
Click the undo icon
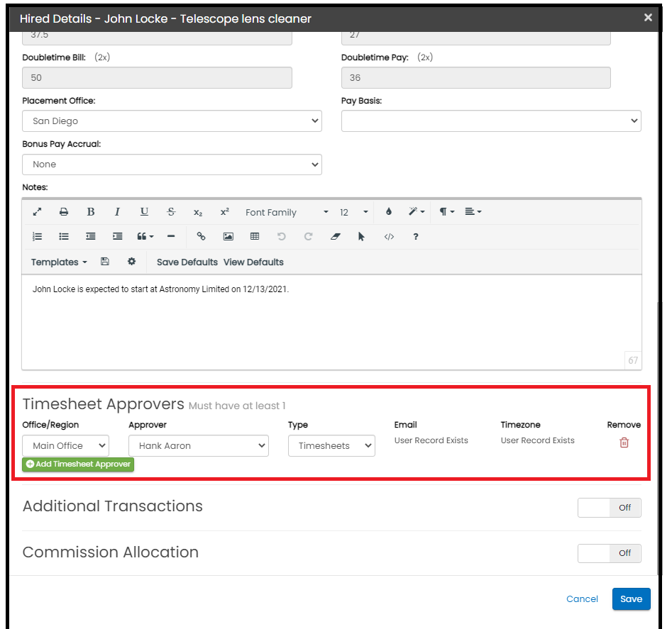coord(282,236)
